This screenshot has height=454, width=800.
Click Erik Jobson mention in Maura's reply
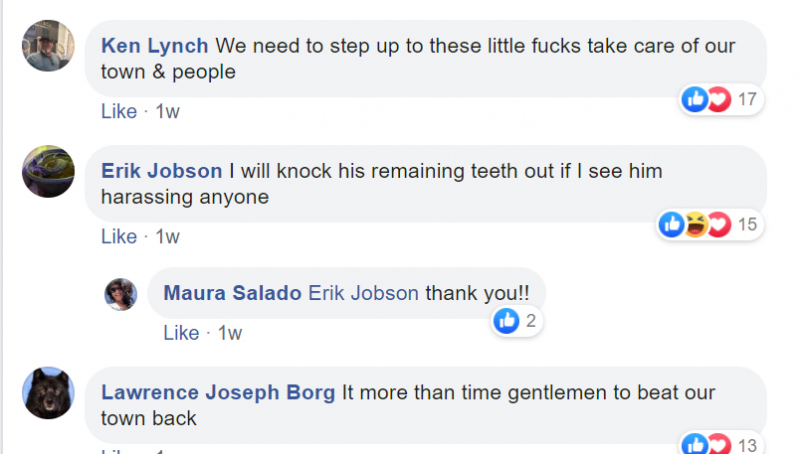tap(364, 293)
